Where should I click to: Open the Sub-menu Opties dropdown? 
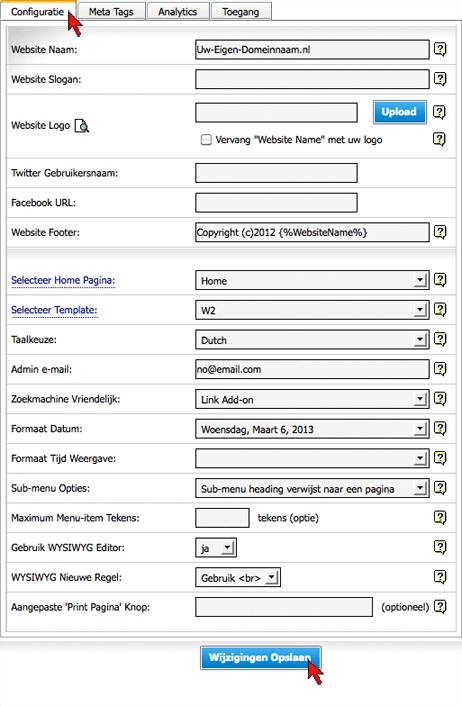[x=312, y=488]
